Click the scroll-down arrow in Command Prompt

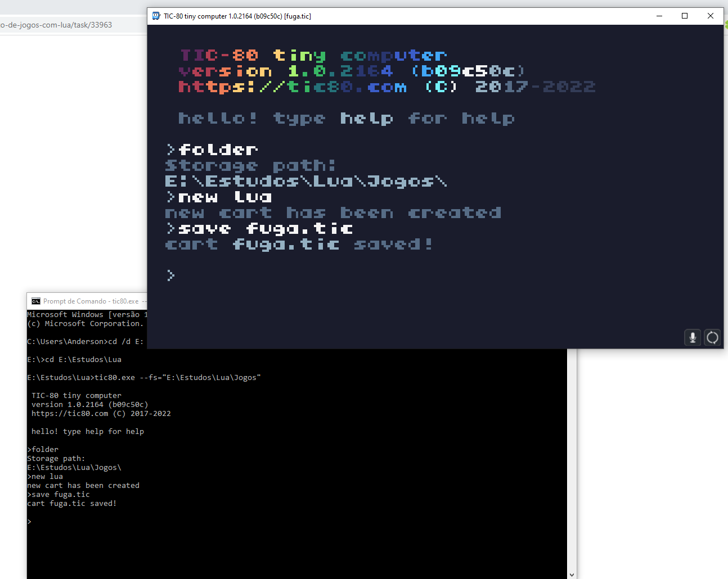pos(572,575)
